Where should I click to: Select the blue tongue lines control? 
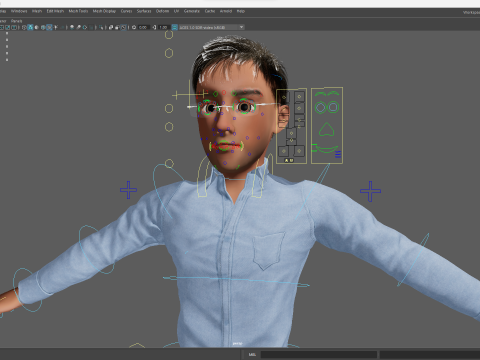(338, 154)
